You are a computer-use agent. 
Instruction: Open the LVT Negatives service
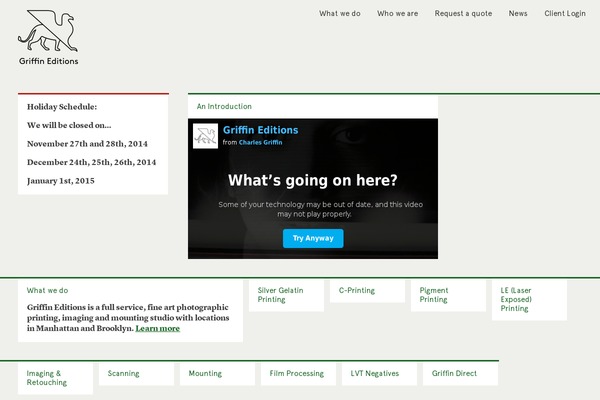(x=380, y=374)
